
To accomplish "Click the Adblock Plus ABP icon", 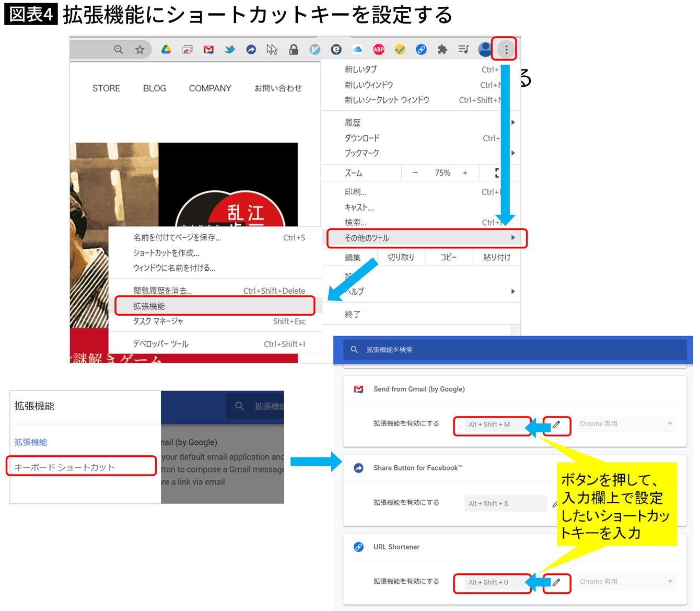I will point(379,50).
